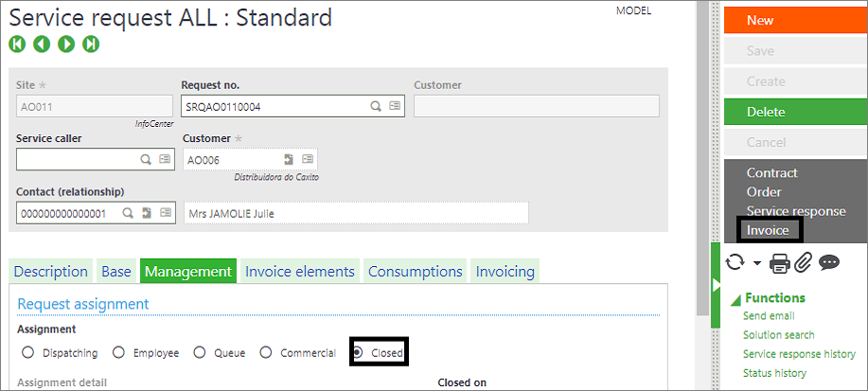The image size is (868, 391).
Task: Open the Status history link
Action: (774, 373)
